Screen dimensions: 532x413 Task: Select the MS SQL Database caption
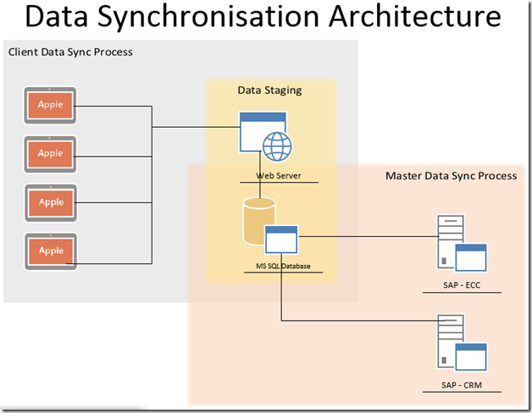283,267
